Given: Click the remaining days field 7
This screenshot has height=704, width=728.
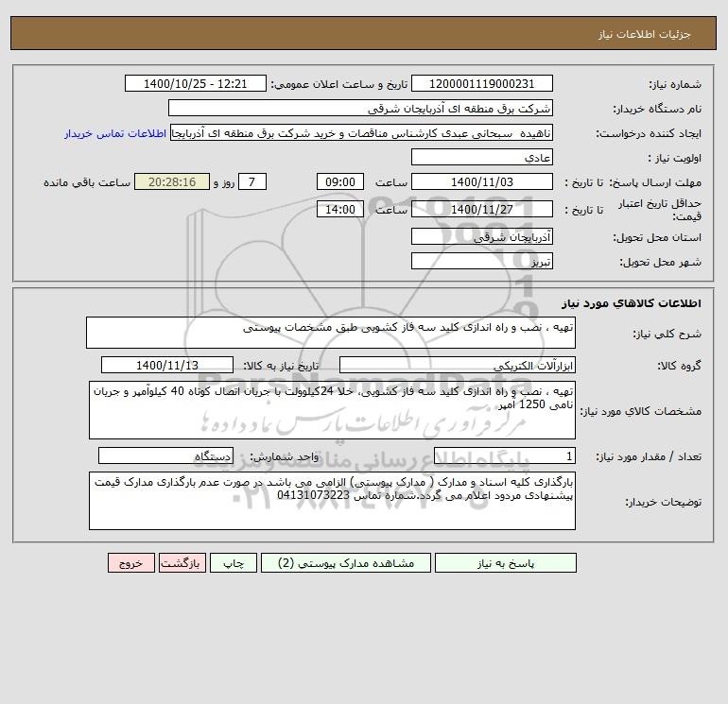Looking at the screenshot, I should click(x=252, y=182).
